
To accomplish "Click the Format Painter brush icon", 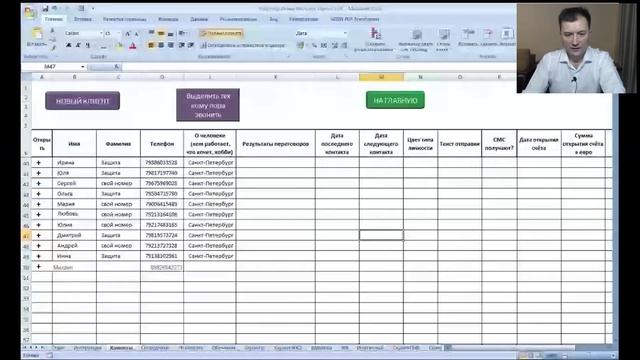I will coord(52,47).
